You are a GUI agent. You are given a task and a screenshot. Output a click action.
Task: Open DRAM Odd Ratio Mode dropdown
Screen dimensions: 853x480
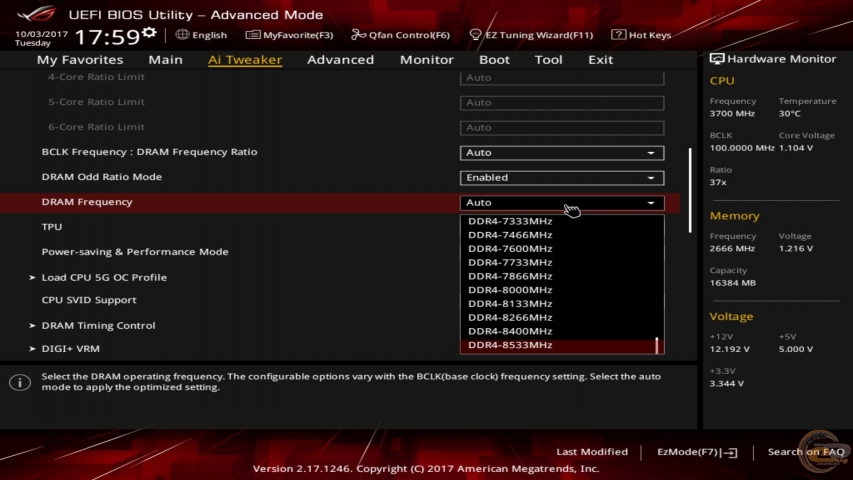point(562,177)
